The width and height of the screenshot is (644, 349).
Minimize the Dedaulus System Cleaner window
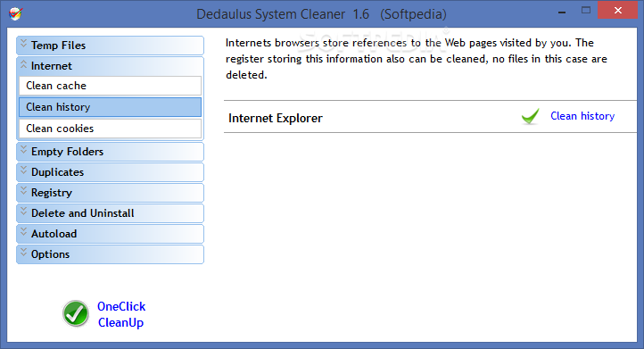pyautogui.click(x=562, y=12)
